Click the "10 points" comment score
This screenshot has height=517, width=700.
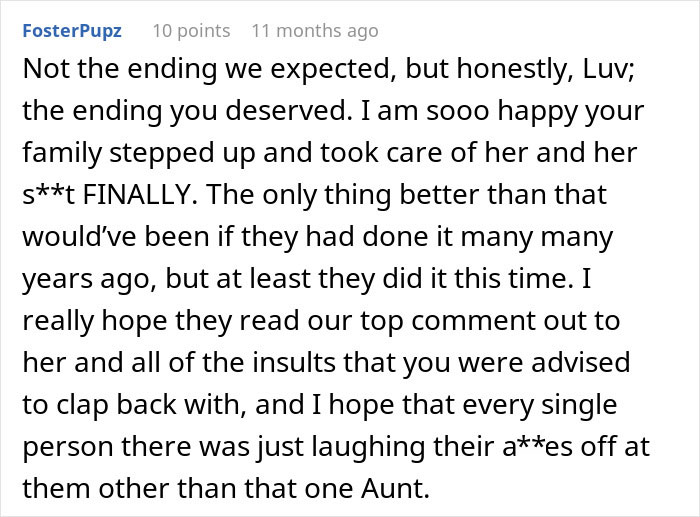(x=191, y=31)
